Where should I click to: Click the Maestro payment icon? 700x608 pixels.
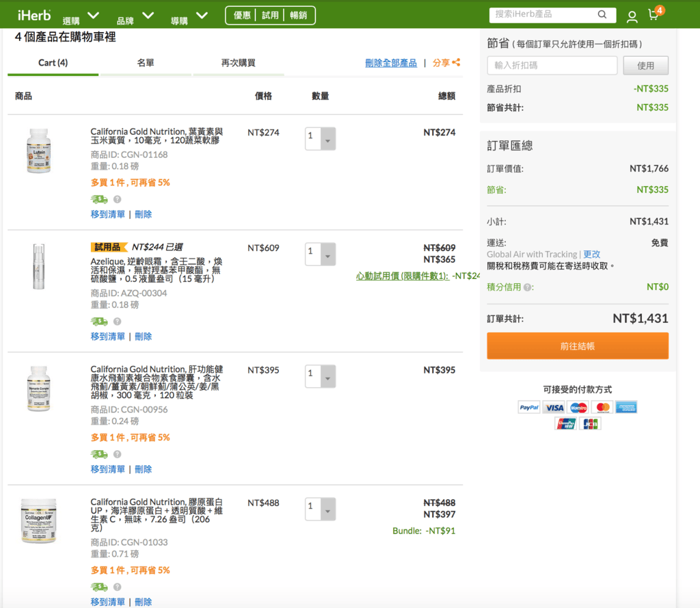pyautogui.click(x=578, y=408)
